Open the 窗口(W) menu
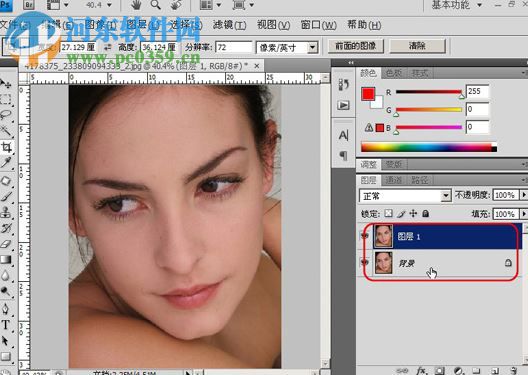528x375 pixels. pyautogui.click(x=319, y=25)
